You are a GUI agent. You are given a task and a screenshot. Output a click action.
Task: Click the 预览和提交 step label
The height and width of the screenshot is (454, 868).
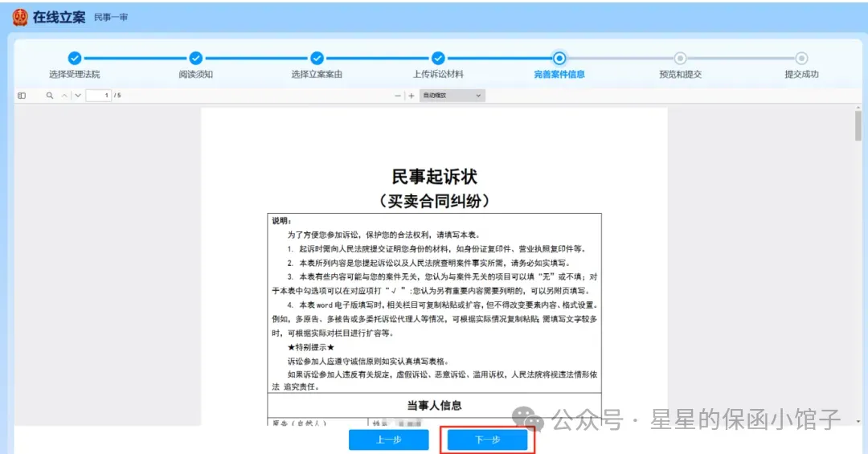point(681,74)
